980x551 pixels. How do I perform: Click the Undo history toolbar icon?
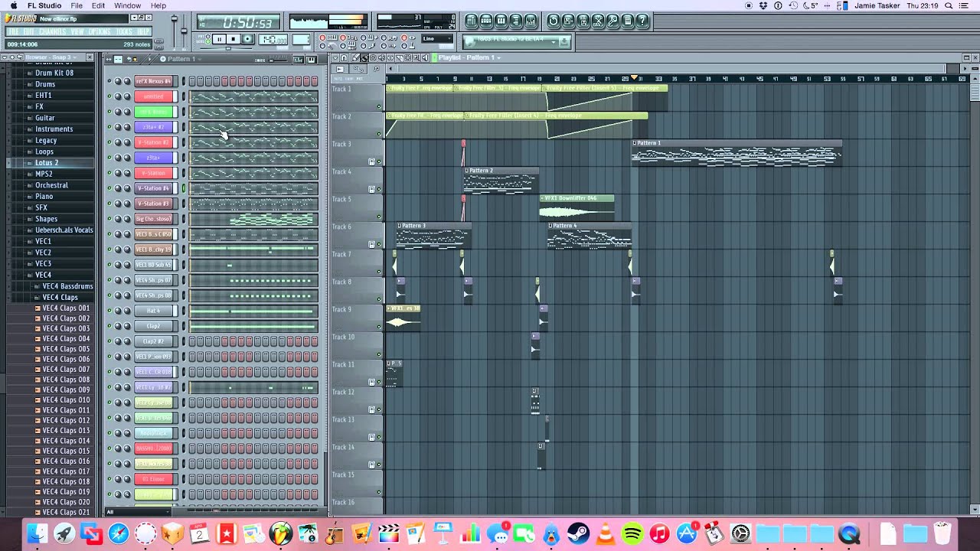point(554,21)
